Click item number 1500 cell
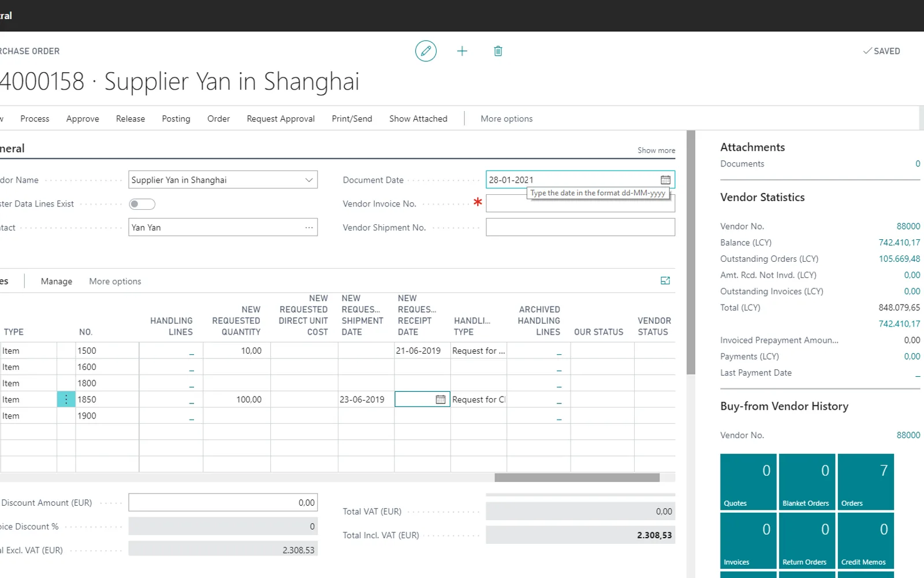Image resolution: width=924 pixels, height=578 pixels. pos(107,351)
